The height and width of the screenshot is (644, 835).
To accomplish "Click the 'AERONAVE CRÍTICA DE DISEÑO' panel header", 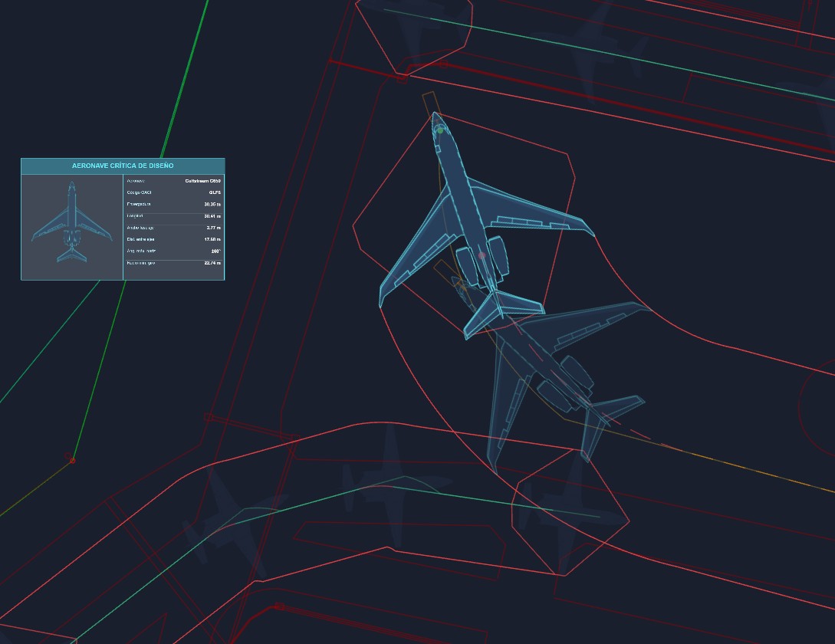I will click(x=123, y=166).
